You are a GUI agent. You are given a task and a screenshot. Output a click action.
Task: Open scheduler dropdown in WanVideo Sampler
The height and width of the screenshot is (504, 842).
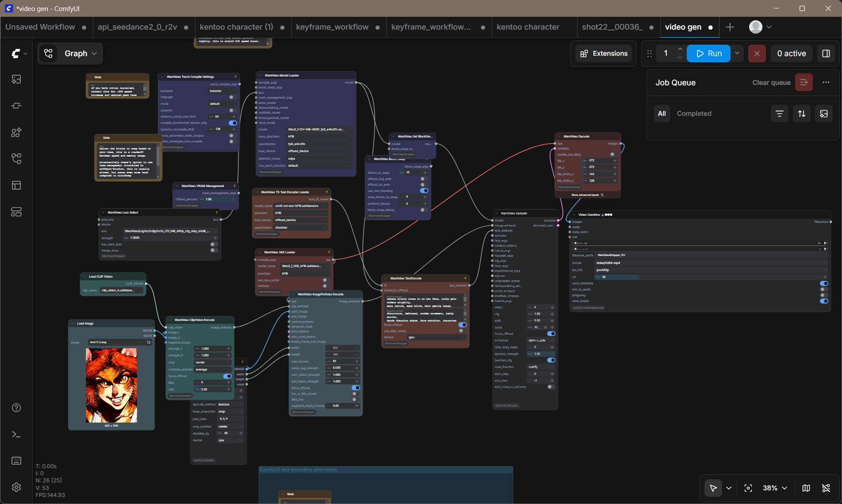[x=541, y=340]
